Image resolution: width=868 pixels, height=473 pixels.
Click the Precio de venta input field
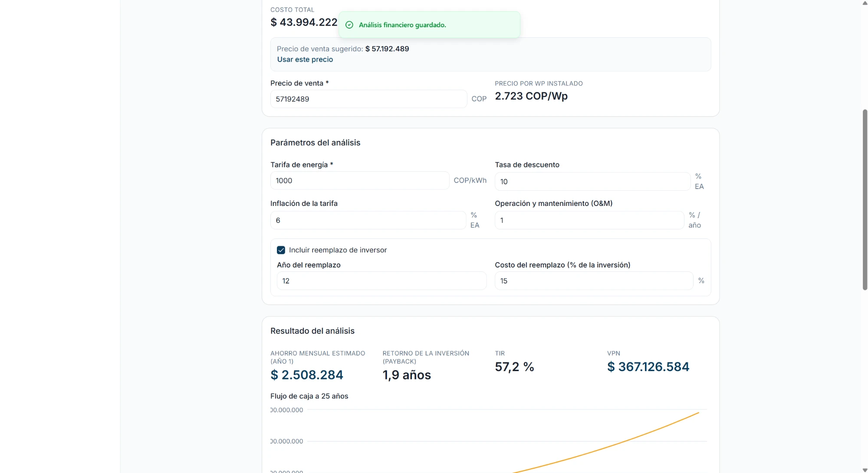coord(368,99)
